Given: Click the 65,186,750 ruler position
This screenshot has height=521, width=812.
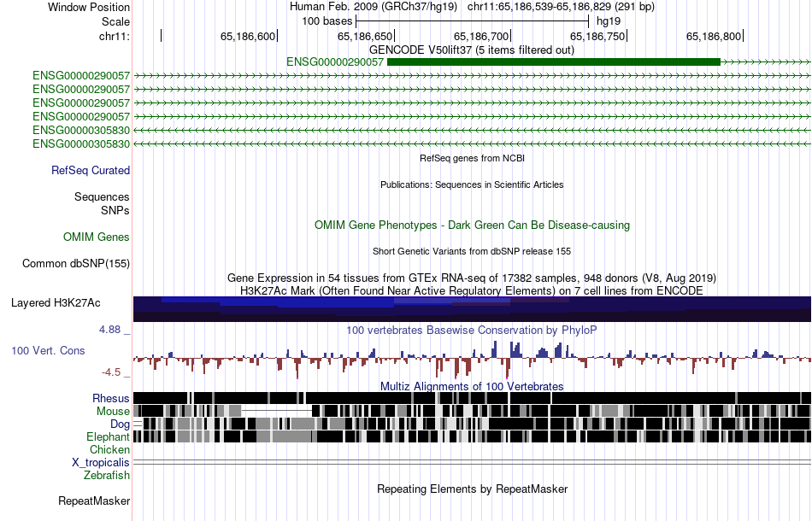Looking at the screenshot, I should pyautogui.click(x=597, y=36).
